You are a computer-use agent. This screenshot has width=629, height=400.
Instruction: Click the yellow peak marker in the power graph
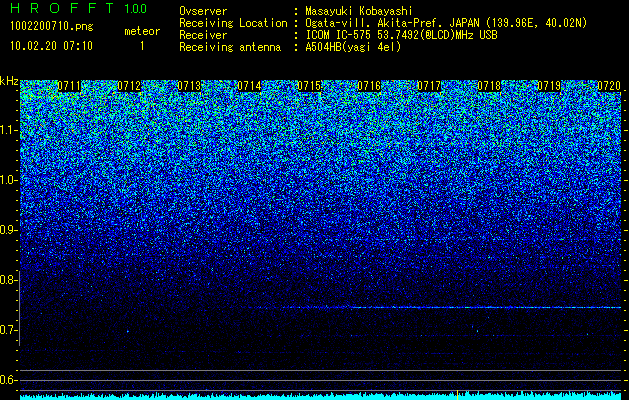tap(457, 394)
